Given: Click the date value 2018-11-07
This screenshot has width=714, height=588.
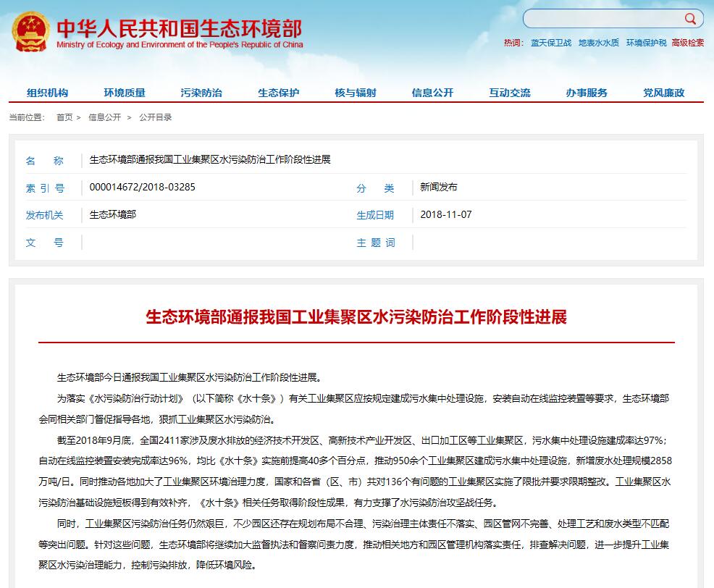Looking at the screenshot, I should tap(446, 214).
